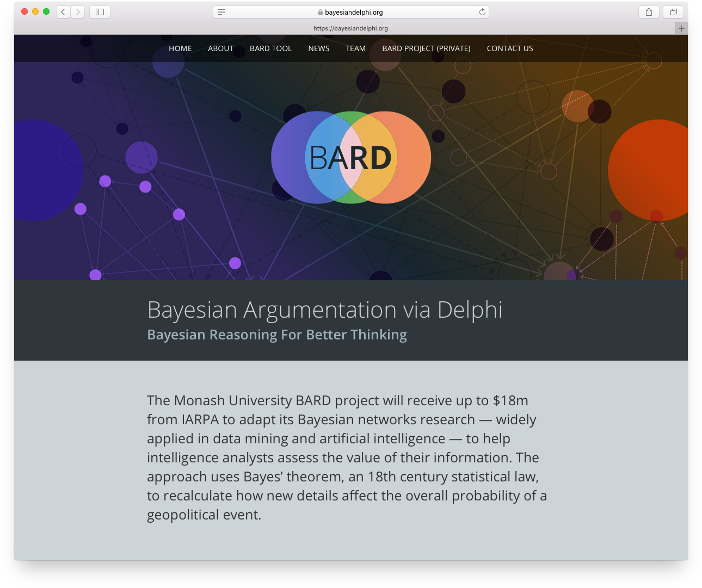Enter full screen with the green button
This screenshot has height=588, width=702.
pyautogui.click(x=46, y=11)
